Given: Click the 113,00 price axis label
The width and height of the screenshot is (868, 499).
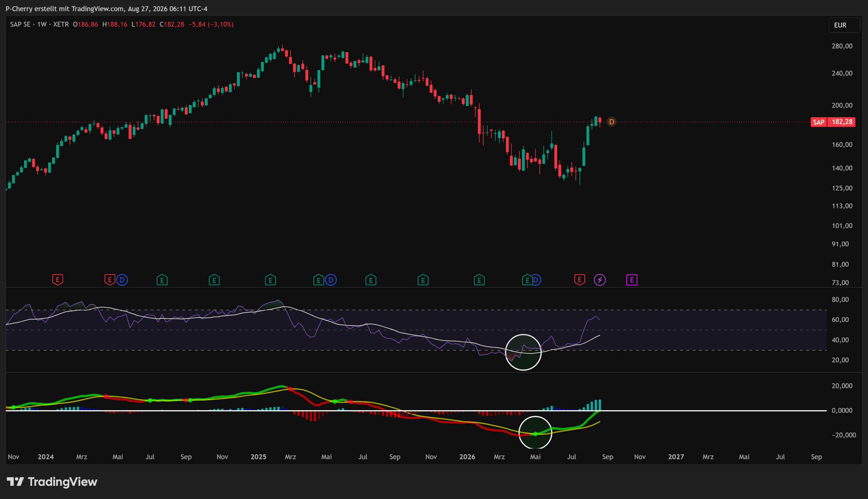Looking at the screenshot, I should 842,206.
